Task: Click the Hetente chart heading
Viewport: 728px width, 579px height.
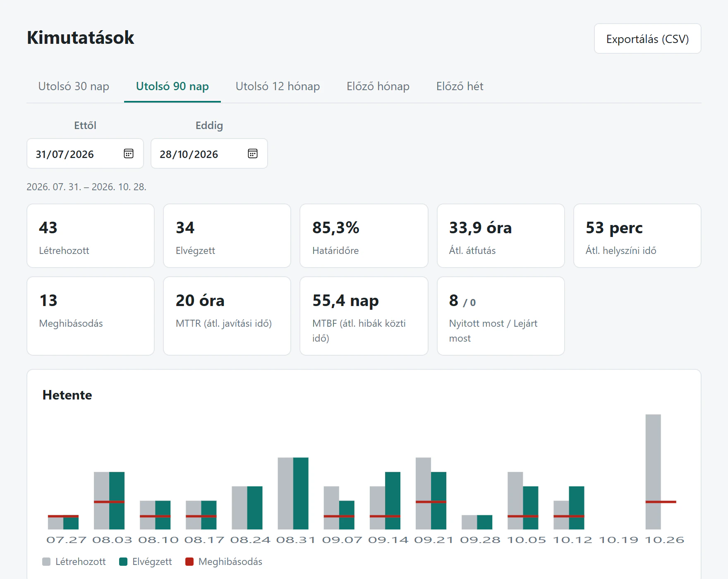Action: pos(67,395)
